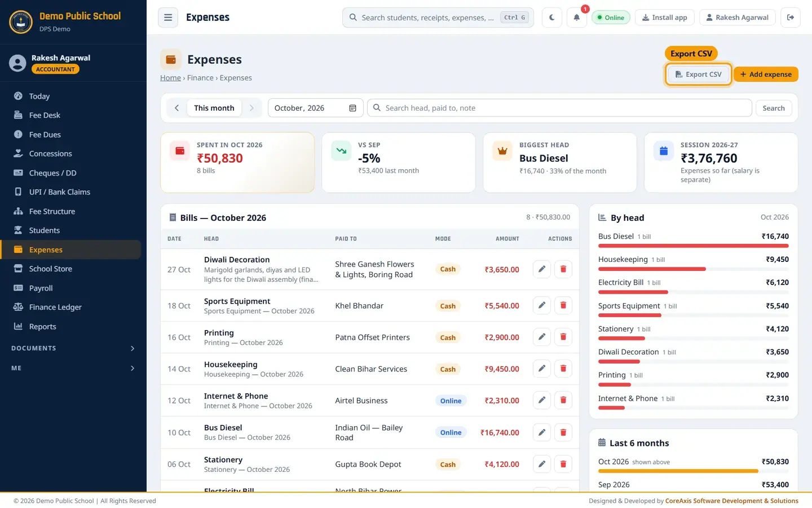The width and height of the screenshot is (812, 508).
Task: Open Finance Ledger from the sidebar
Action: coord(71,307)
